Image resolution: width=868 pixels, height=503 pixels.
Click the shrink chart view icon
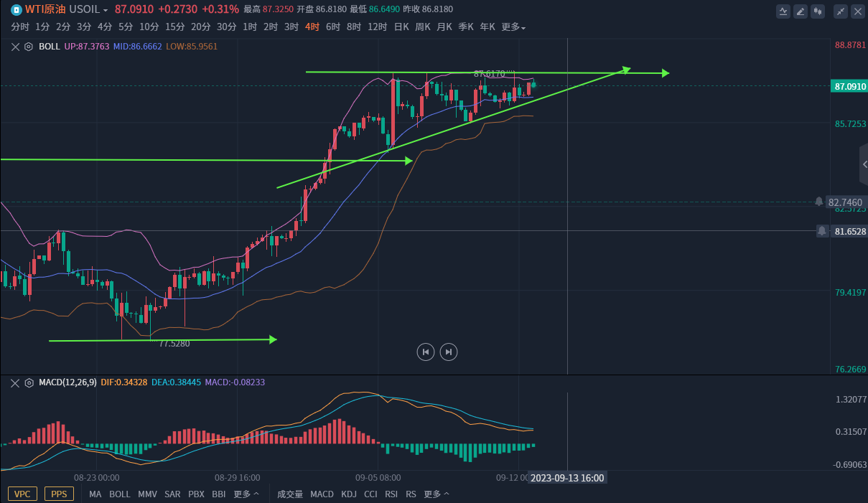(839, 11)
